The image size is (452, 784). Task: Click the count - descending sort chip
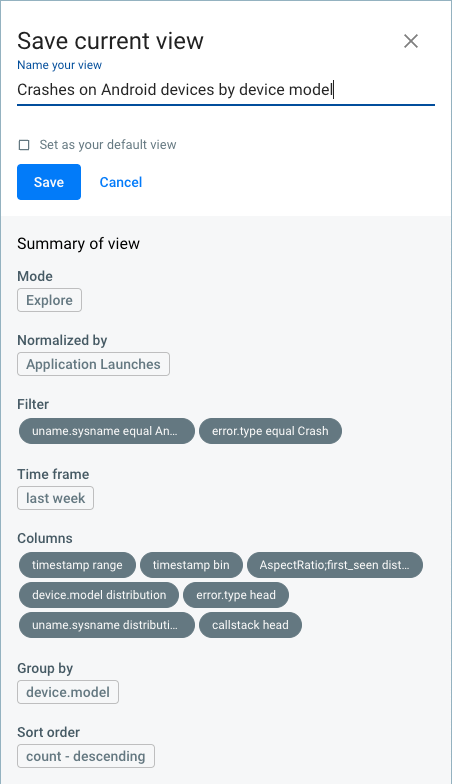click(86, 756)
